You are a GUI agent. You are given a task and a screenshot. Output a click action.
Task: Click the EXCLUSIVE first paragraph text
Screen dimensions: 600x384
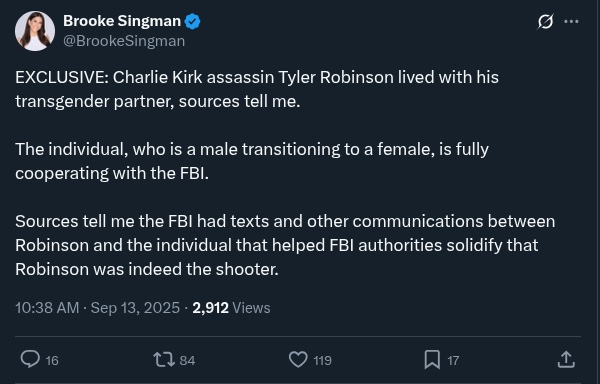(257, 89)
